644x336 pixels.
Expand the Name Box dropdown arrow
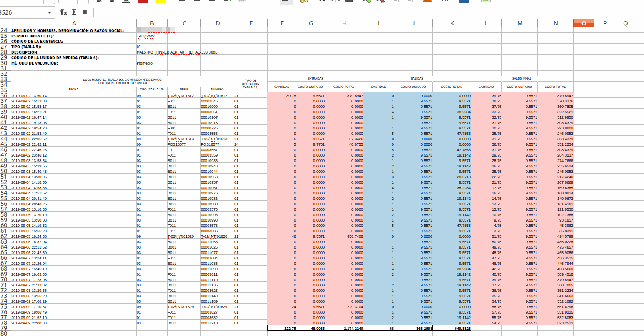click(x=50, y=12)
